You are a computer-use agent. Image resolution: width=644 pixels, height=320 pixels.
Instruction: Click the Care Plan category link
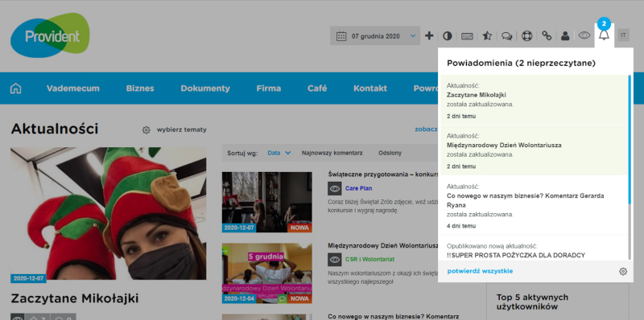tap(358, 188)
